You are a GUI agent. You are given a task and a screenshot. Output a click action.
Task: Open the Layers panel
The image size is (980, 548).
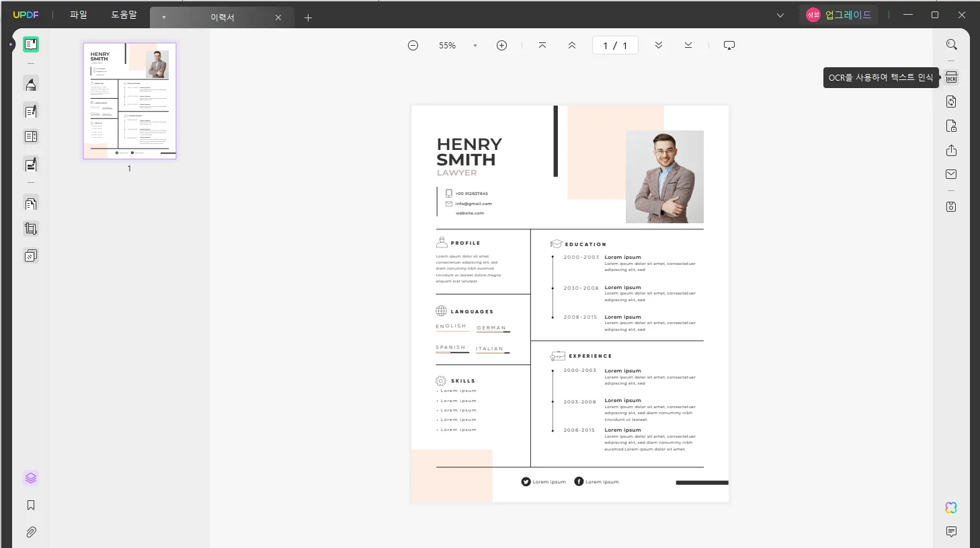click(x=31, y=478)
